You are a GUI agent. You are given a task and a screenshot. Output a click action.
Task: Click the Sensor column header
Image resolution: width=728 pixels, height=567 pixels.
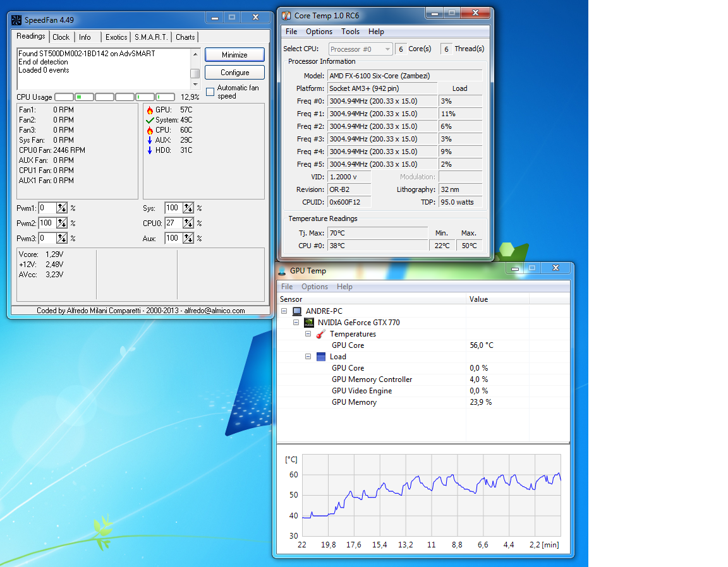coord(372,299)
